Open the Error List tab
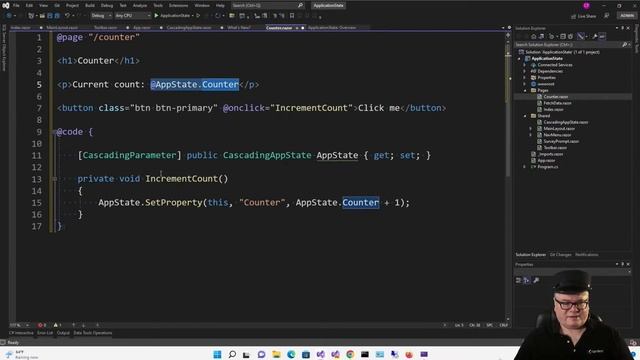Screen dimensions: 640x360 click(45, 333)
